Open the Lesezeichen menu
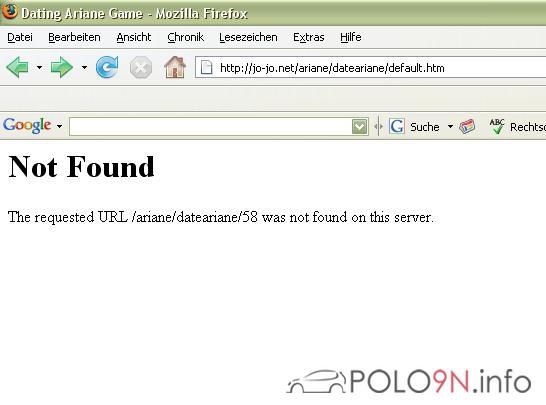The width and height of the screenshot is (546, 405). 248,37
